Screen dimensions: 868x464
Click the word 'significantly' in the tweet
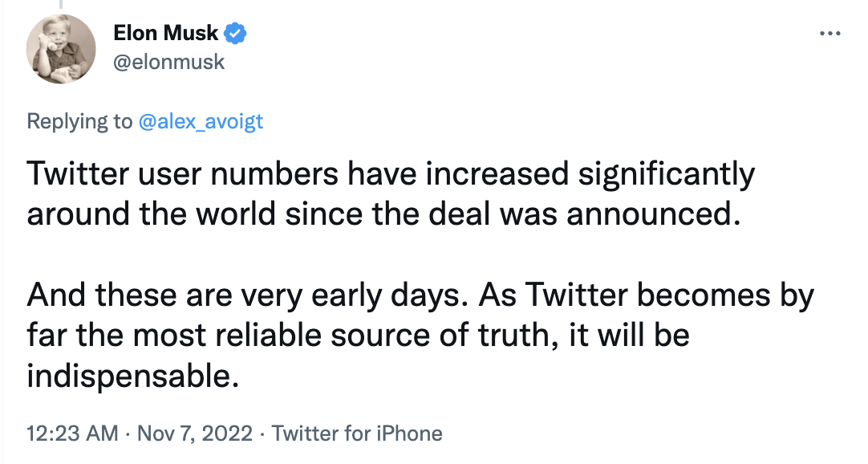pos(667,174)
